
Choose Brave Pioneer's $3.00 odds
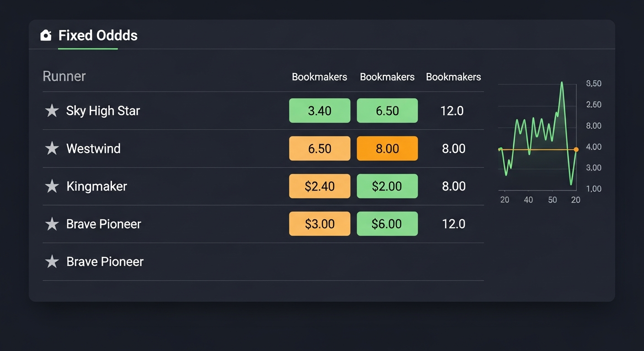tap(319, 224)
